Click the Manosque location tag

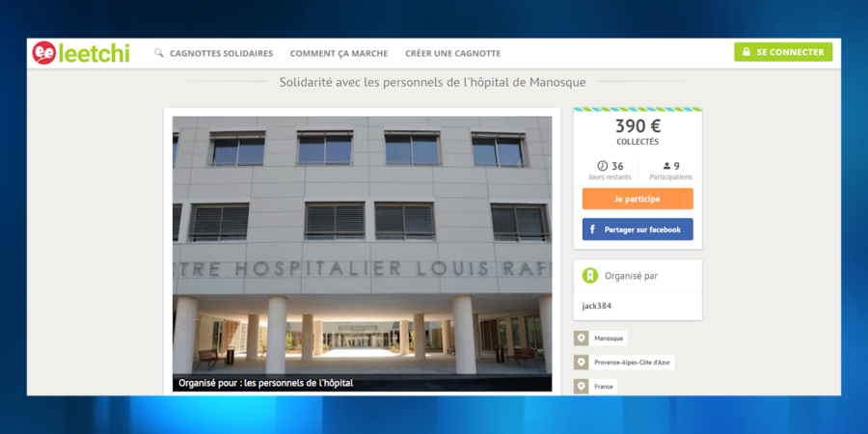(x=609, y=339)
